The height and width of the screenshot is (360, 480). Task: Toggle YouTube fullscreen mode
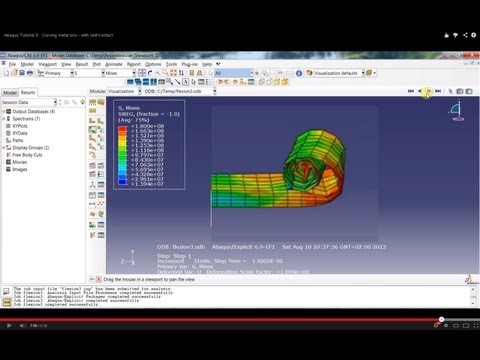(476, 326)
